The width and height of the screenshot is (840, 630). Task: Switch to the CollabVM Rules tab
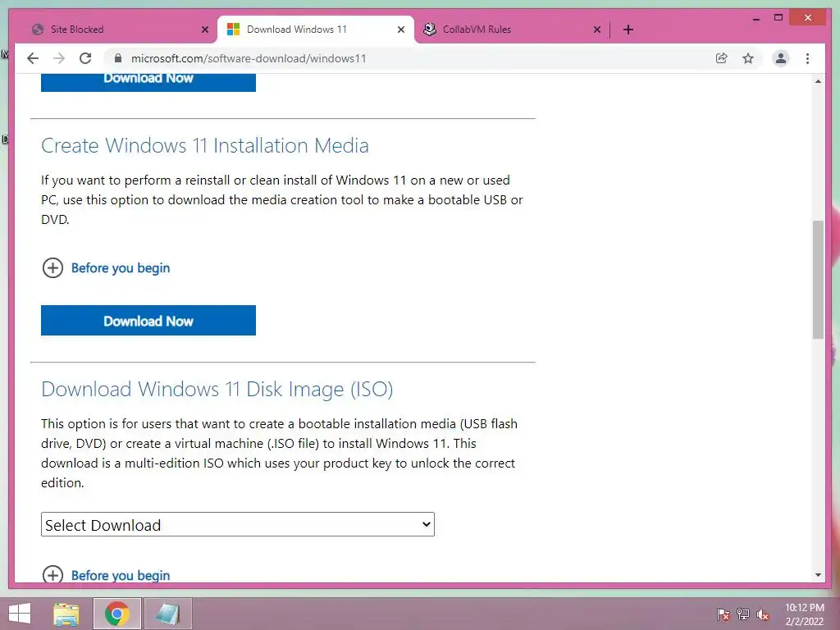512,30
